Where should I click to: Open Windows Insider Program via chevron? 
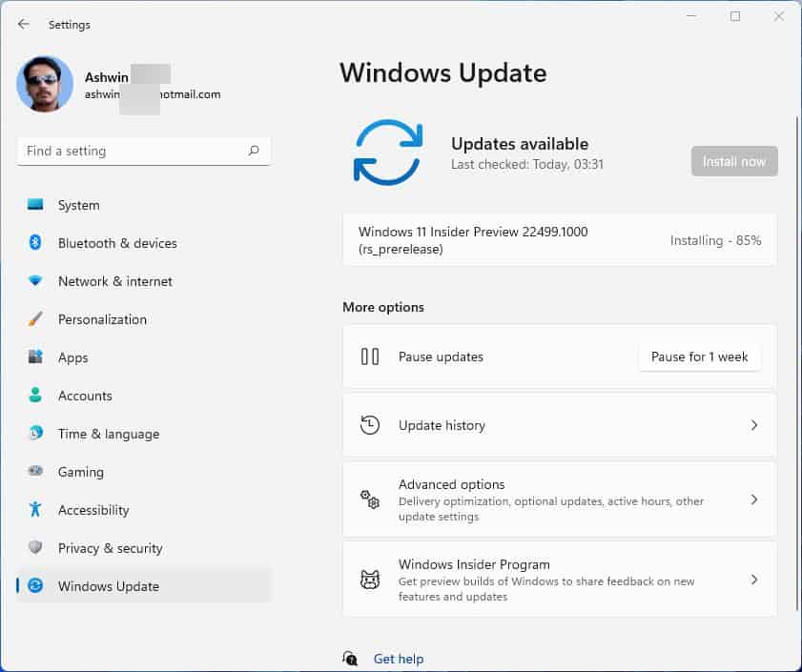pos(754,580)
